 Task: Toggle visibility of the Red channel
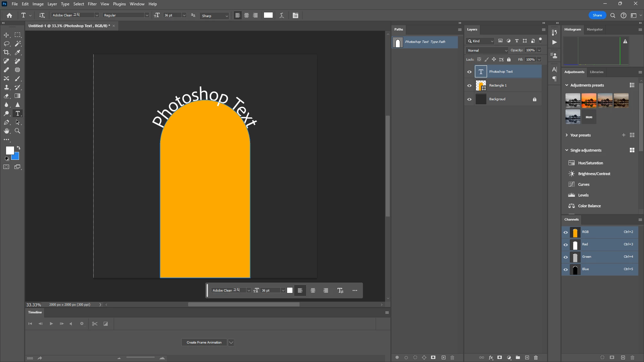tap(566, 245)
